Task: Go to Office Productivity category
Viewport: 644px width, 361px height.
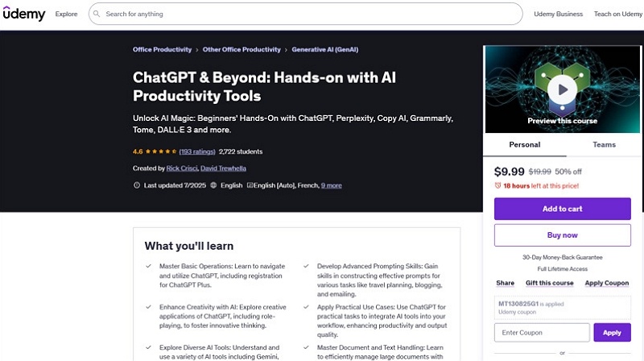Action: 163,49
